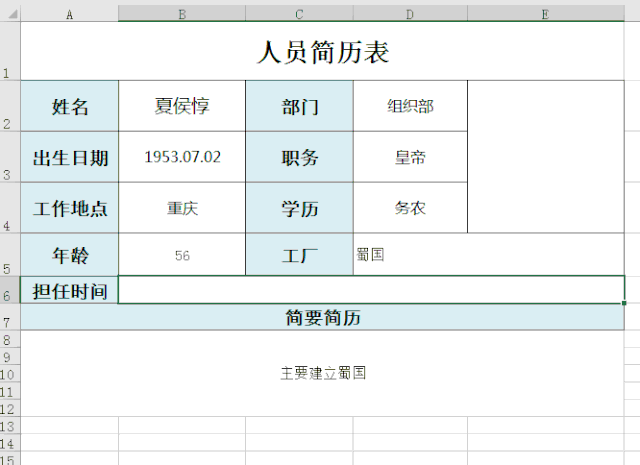Screen dimensions: 640x465
Task: Select column A header
Action: [x=69, y=14]
